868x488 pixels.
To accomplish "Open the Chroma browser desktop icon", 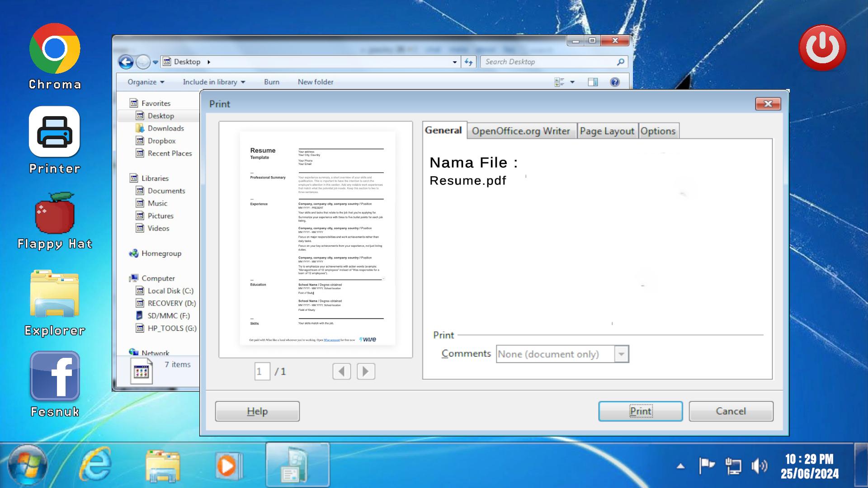I will [55, 49].
